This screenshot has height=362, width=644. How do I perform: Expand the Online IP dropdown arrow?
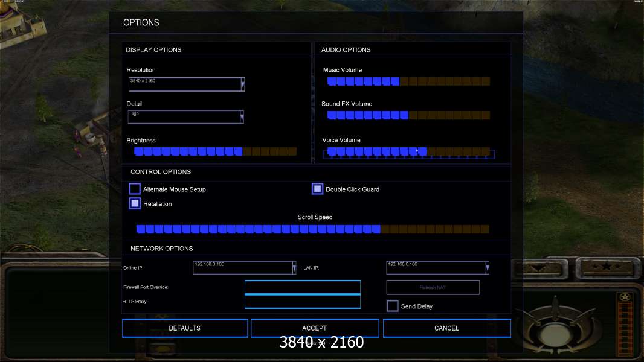[x=294, y=268]
